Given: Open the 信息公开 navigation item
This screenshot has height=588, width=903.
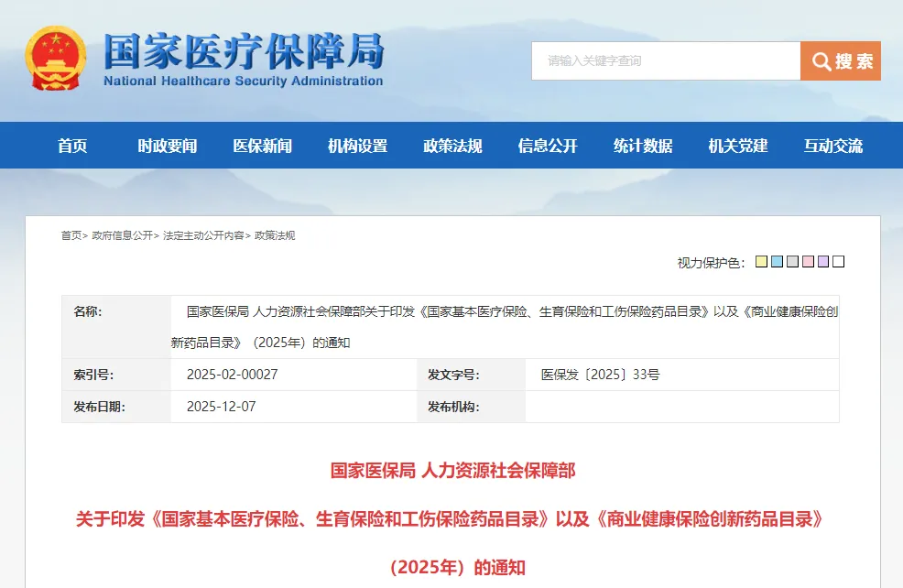Looking at the screenshot, I should (548, 146).
